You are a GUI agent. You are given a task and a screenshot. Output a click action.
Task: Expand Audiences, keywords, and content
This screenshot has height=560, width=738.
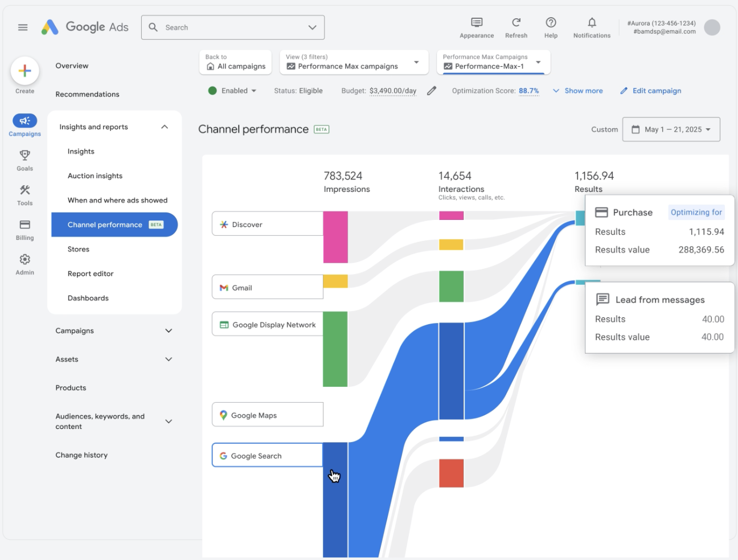pyautogui.click(x=169, y=422)
